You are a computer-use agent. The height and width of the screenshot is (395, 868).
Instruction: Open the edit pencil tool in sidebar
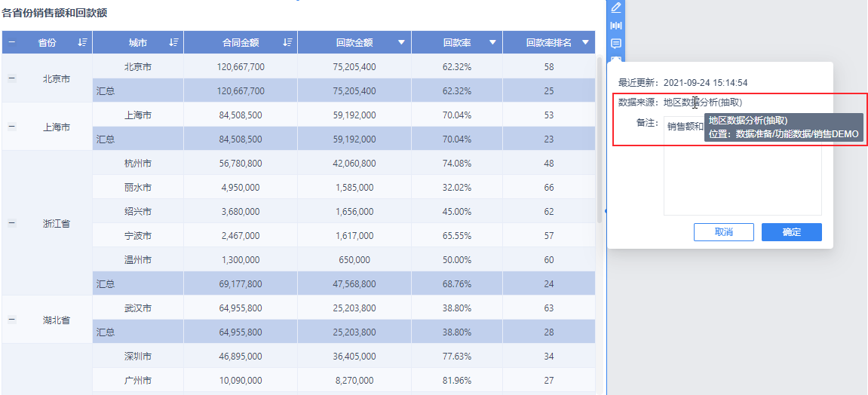(615, 8)
